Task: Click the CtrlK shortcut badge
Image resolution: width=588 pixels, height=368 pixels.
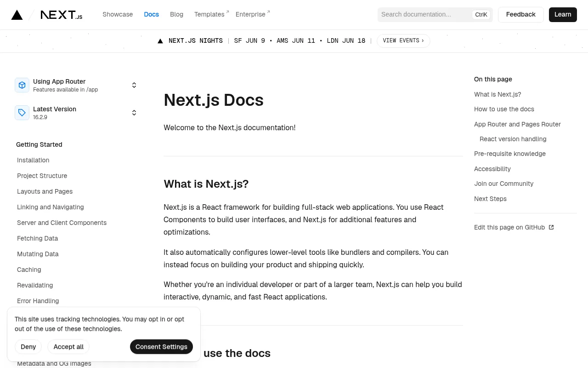Action: [x=481, y=15]
